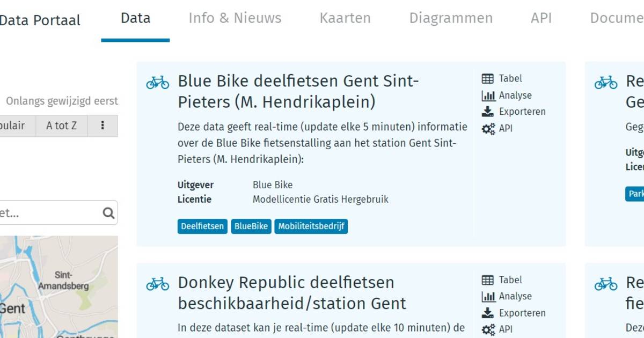644x338 pixels.
Task: Open Tabel view for the Donkey Republic dataset
Action: 502,280
